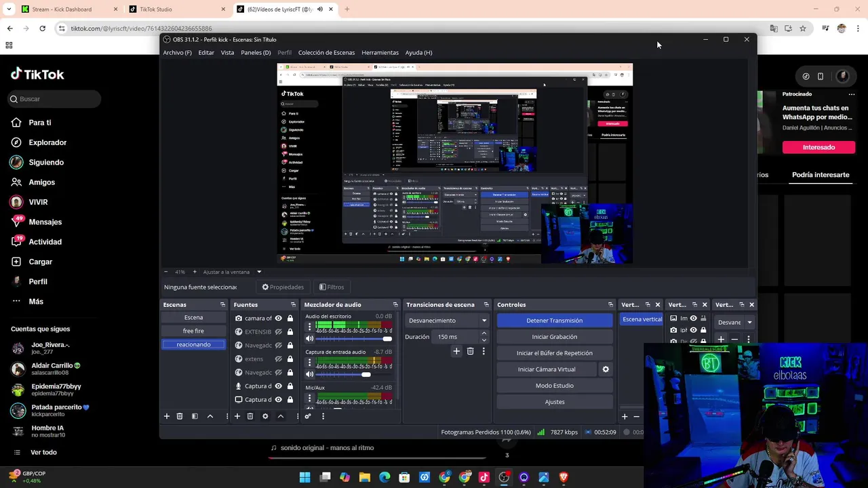
Task: Open Paneles menu in OBS
Action: point(256,52)
